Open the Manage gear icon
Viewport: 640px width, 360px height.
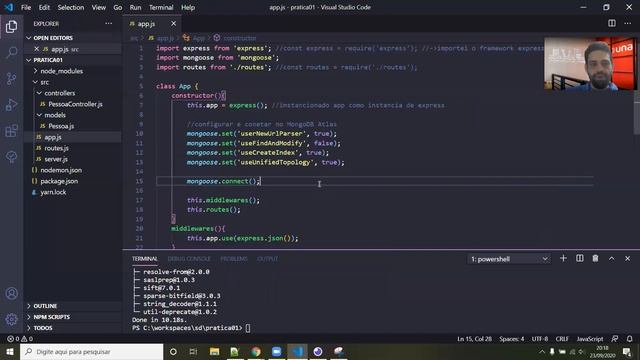11,319
